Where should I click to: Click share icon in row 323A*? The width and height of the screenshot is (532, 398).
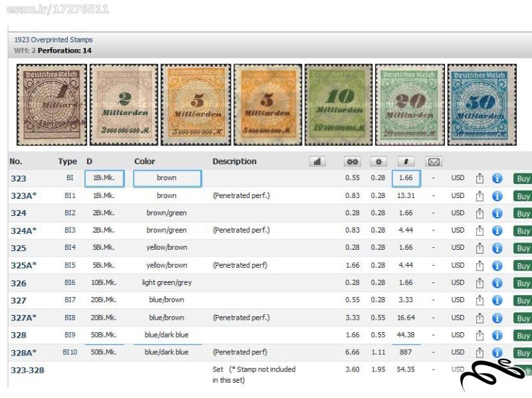tap(479, 196)
